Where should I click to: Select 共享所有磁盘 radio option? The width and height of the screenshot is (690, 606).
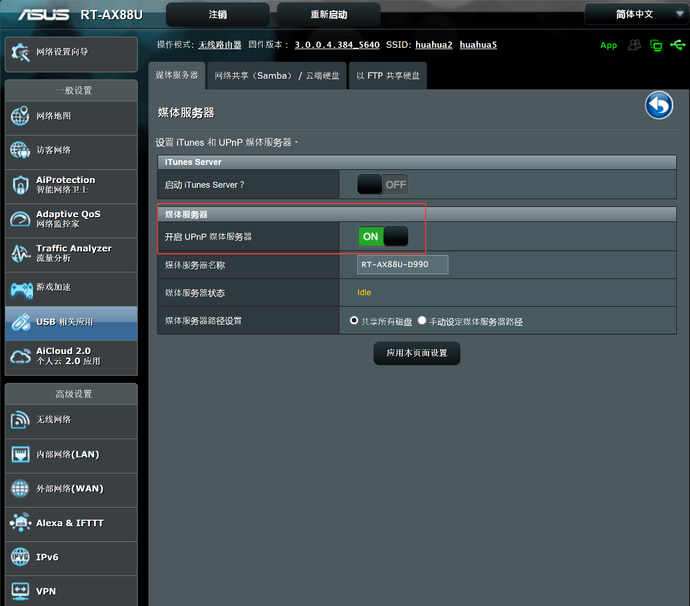(354, 321)
